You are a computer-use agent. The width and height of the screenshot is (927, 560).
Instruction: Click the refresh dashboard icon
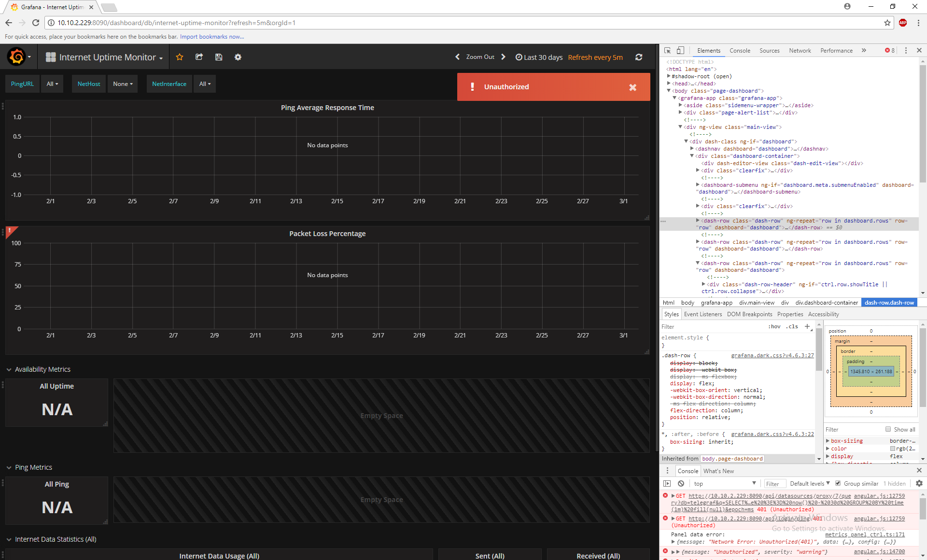pyautogui.click(x=639, y=57)
